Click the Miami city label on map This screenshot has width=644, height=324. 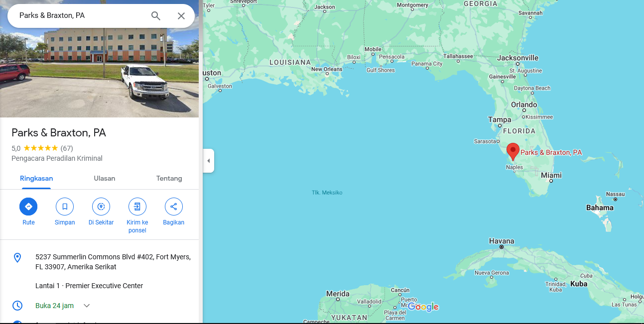pos(551,175)
